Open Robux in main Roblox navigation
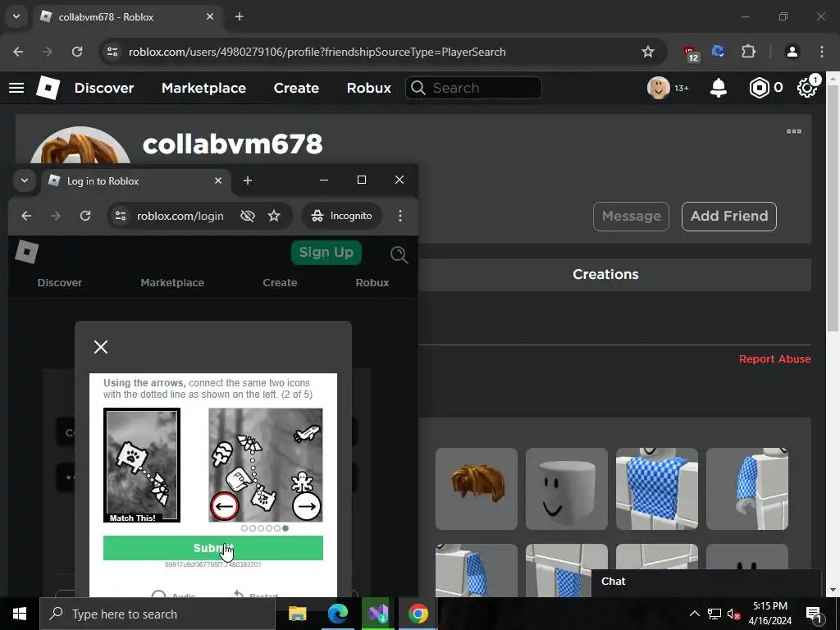The image size is (840, 630). (x=368, y=88)
